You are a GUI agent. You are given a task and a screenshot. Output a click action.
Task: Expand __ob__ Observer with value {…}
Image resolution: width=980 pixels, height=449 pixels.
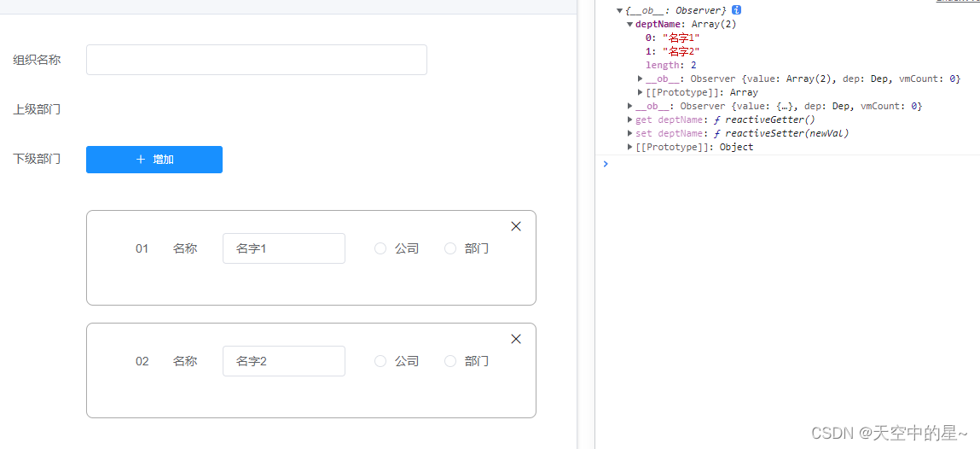click(x=630, y=107)
